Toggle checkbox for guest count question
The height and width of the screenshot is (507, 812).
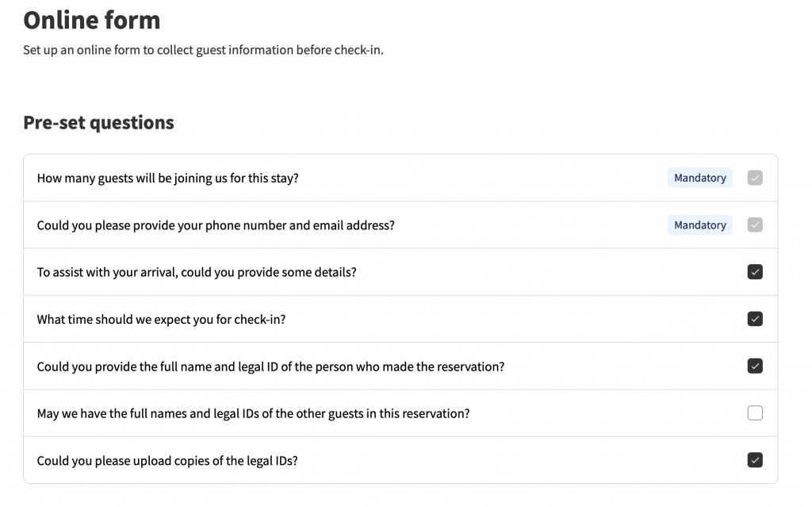point(755,178)
